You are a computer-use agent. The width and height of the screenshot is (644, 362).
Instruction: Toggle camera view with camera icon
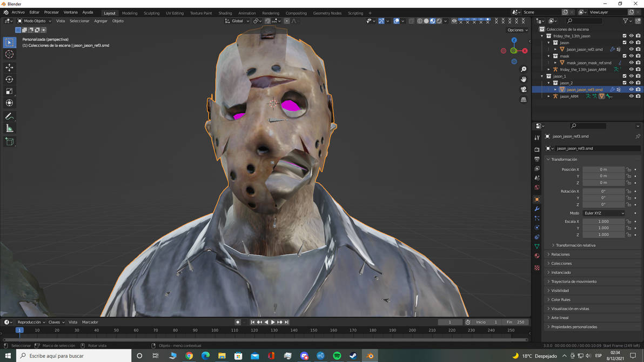[x=523, y=90]
